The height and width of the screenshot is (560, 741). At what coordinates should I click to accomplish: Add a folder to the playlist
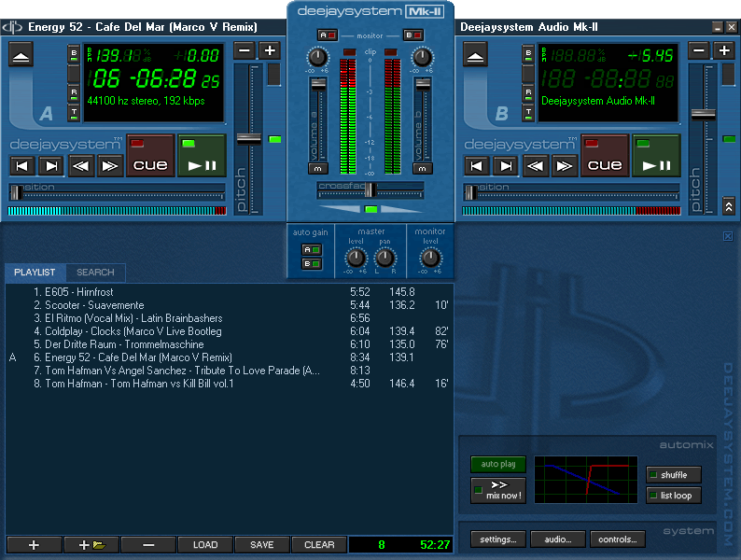click(x=91, y=545)
